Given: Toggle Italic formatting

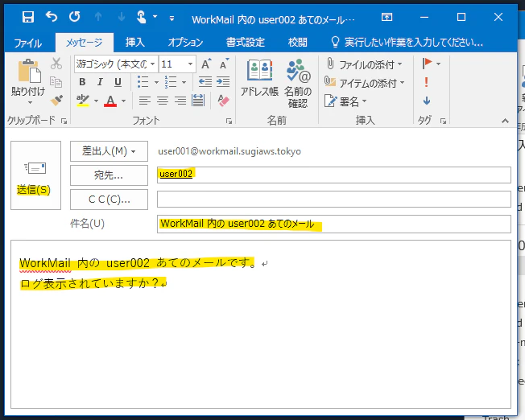Looking at the screenshot, I should (100, 81).
